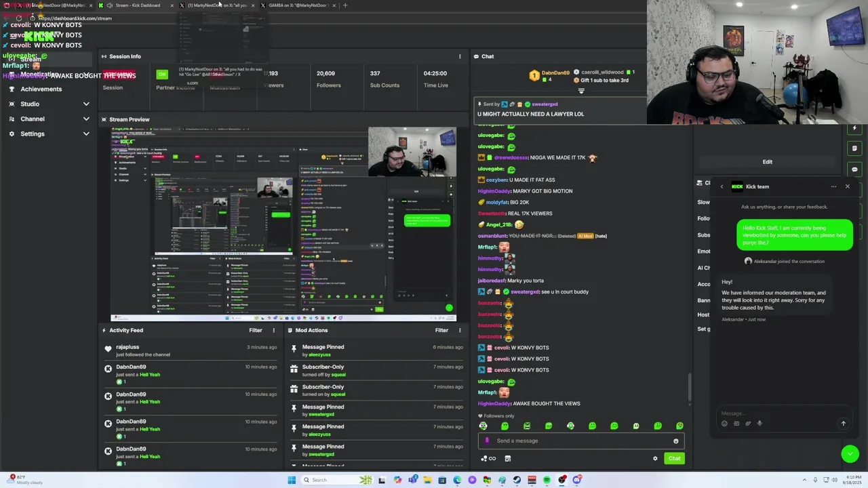Click rajapluss follow entry in Activity Feed
868x488 pixels.
pyautogui.click(x=190, y=350)
